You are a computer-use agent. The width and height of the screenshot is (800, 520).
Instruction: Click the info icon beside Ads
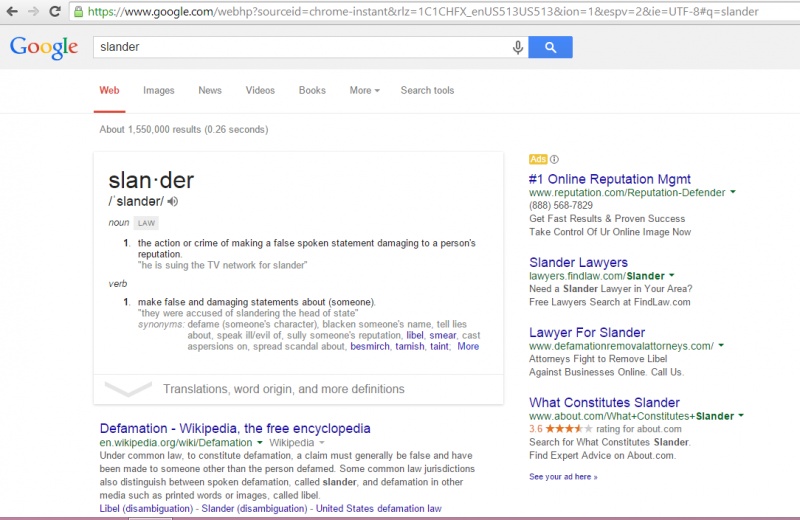(x=555, y=159)
